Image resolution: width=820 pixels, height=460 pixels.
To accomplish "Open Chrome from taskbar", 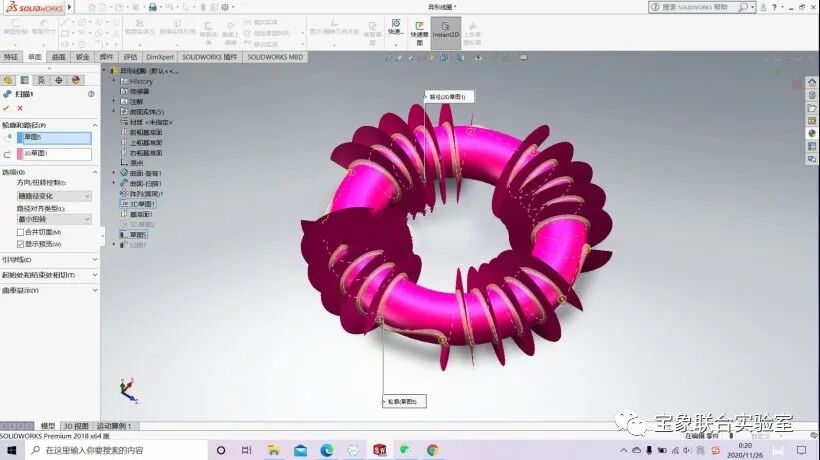I will [432, 450].
